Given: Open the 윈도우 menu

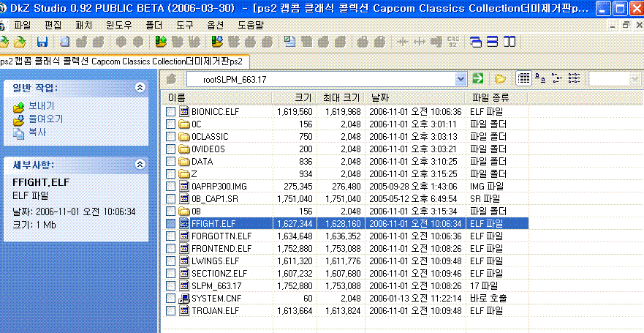Looking at the screenshot, I should pos(118,26).
